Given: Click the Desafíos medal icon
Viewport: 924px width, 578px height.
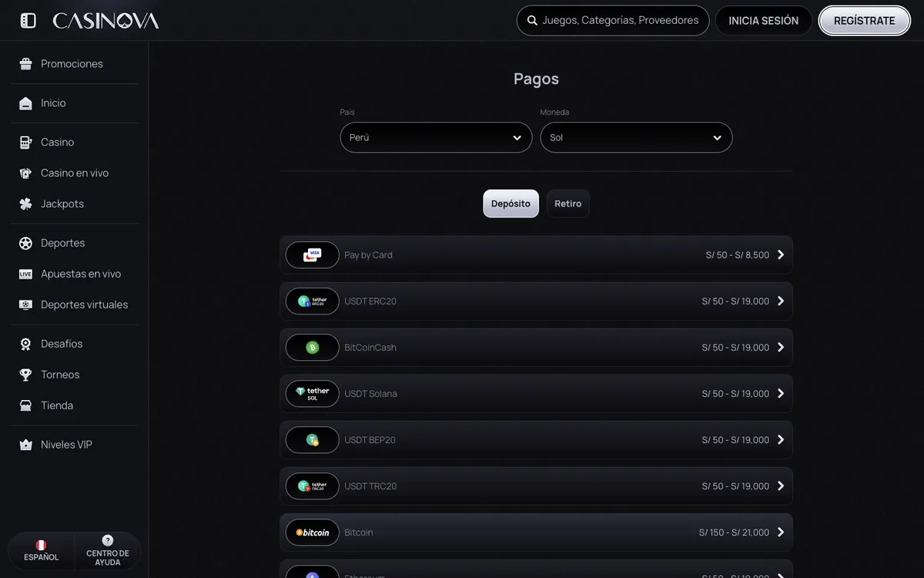Looking at the screenshot, I should pos(25,344).
